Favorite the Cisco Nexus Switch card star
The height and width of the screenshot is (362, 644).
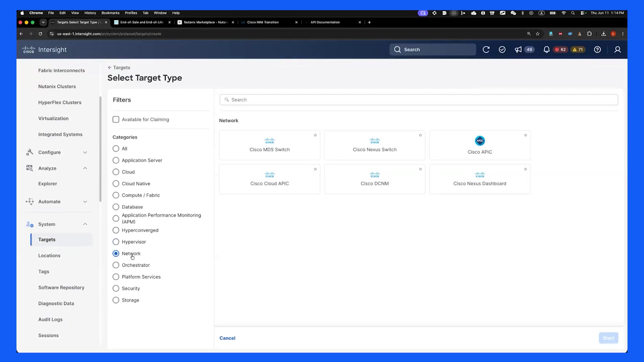pyautogui.click(x=420, y=135)
